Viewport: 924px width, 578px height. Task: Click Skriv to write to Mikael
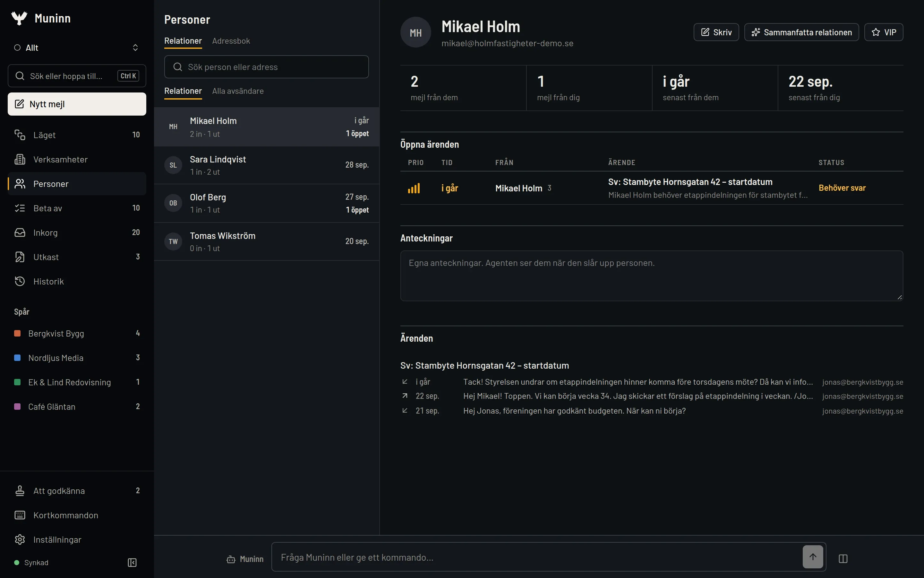coord(716,32)
